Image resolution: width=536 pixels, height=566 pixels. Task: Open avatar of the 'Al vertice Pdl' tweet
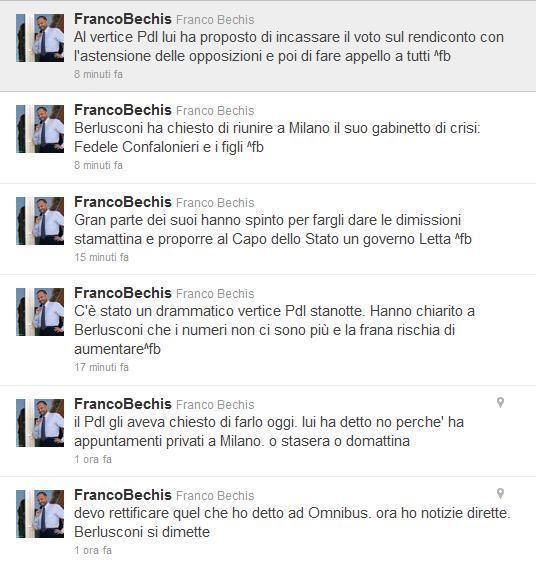click(40, 38)
